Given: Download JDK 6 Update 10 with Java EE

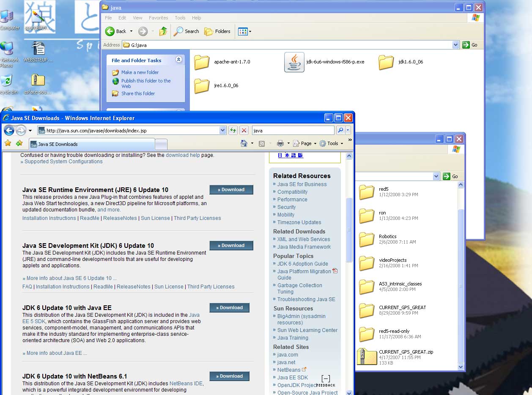Looking at the screenshot, I should click(x=230, y=307).
